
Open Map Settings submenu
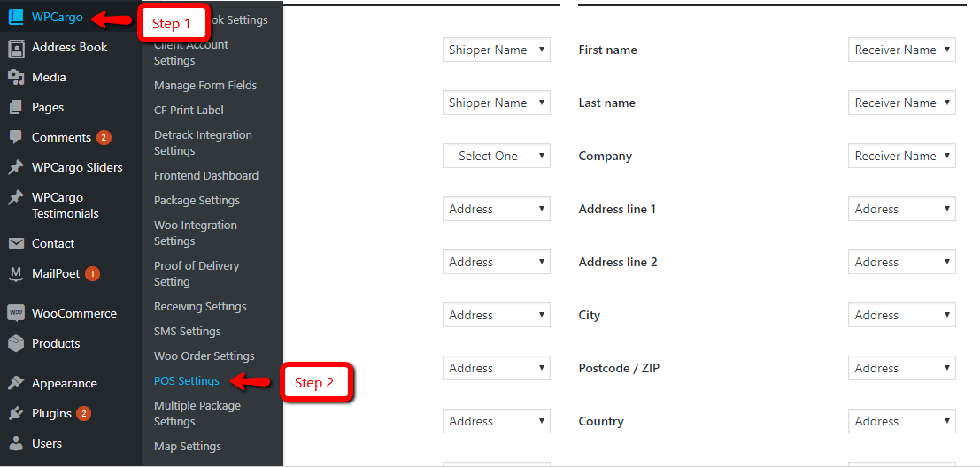click(188, 447)
